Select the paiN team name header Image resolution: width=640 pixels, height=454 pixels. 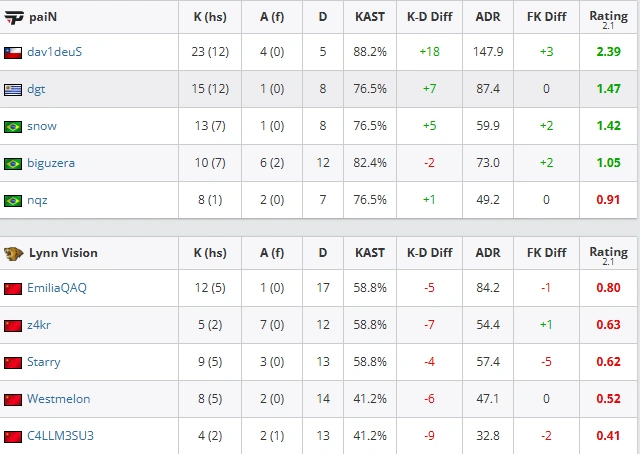[x=43, y=17]
